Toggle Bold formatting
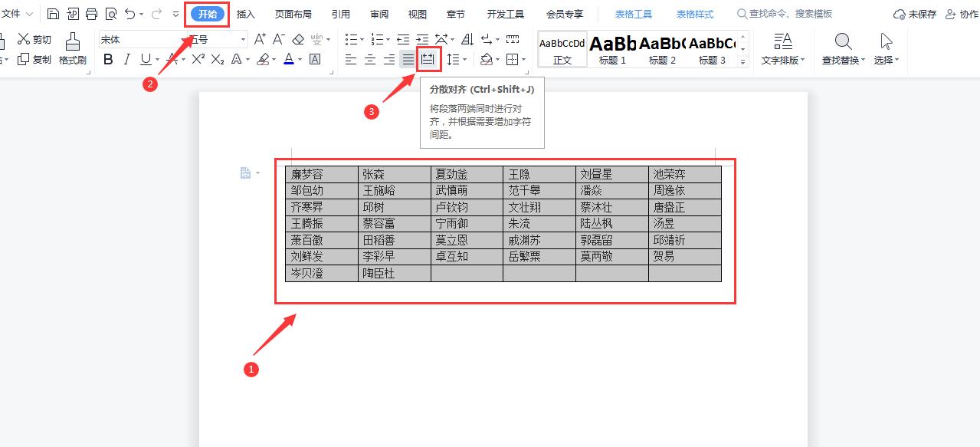980x447 pixels. coord(108,59)
